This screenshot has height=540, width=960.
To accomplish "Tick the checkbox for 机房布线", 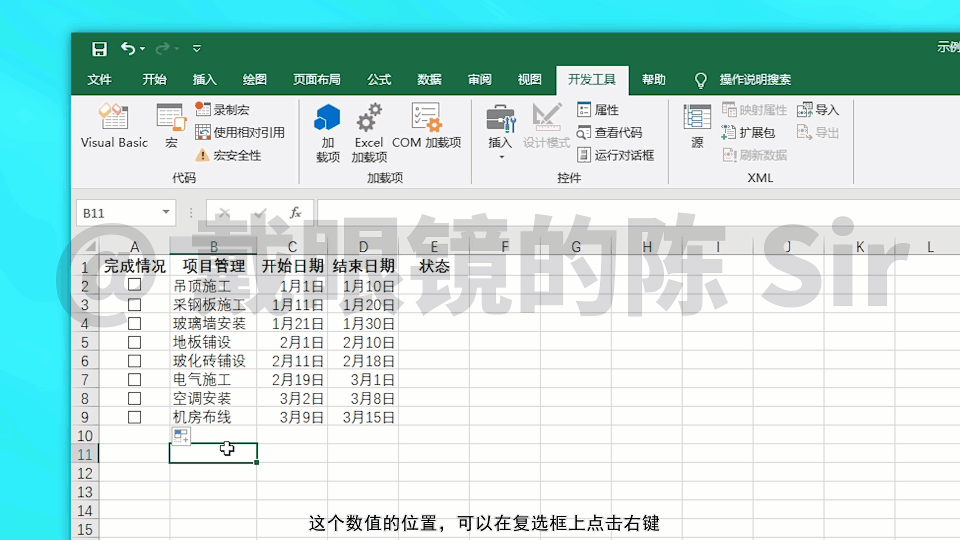I will pos(135,418).
